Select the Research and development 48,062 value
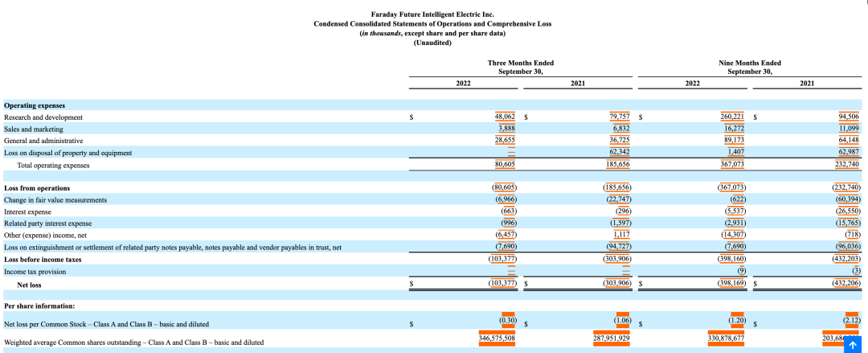Viewport: 868px width, 353px height. 505,117
